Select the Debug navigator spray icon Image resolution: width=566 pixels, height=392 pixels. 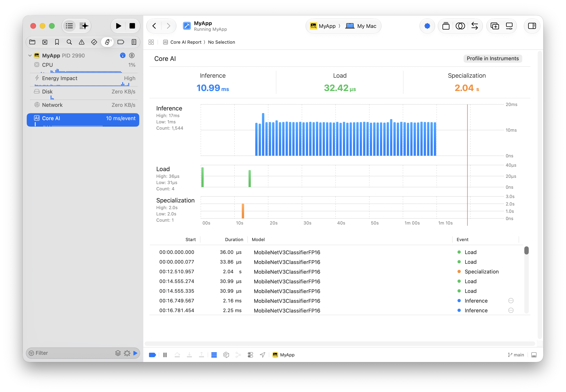[x=108, y=42]
